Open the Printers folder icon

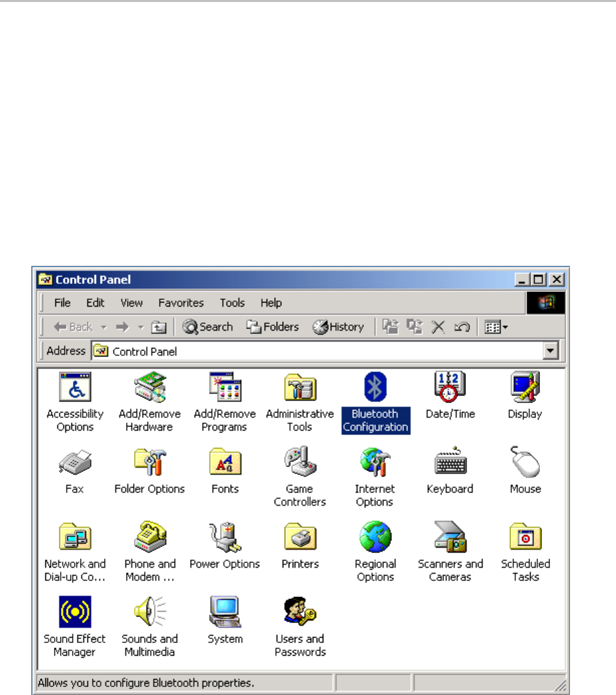[300, 537]
